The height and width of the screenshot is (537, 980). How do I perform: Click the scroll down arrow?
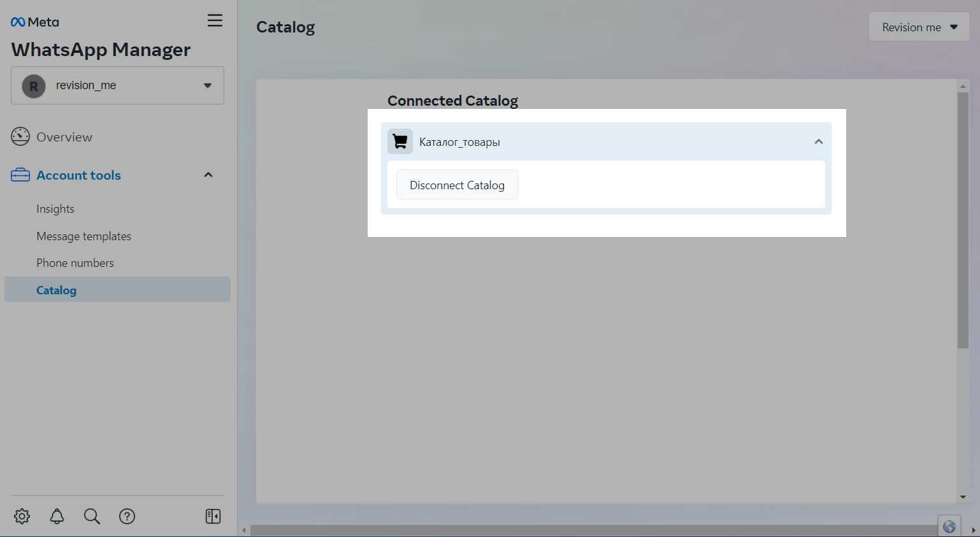click(963, 497)
